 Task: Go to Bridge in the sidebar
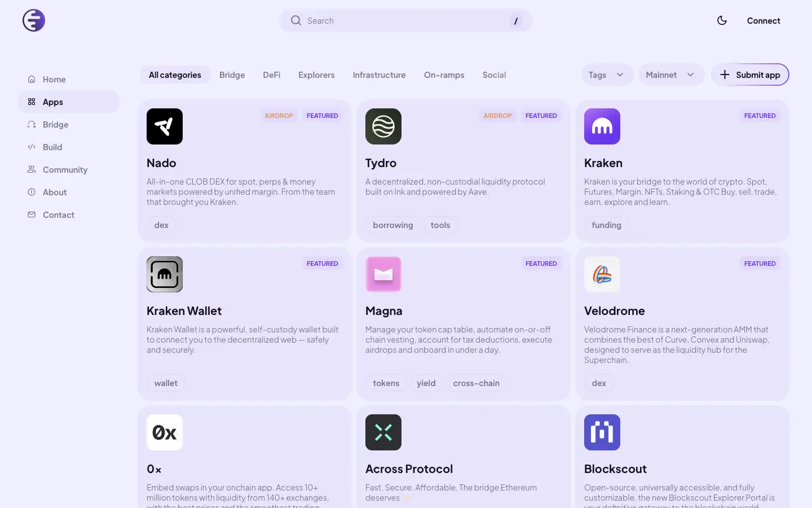point(69,124)
